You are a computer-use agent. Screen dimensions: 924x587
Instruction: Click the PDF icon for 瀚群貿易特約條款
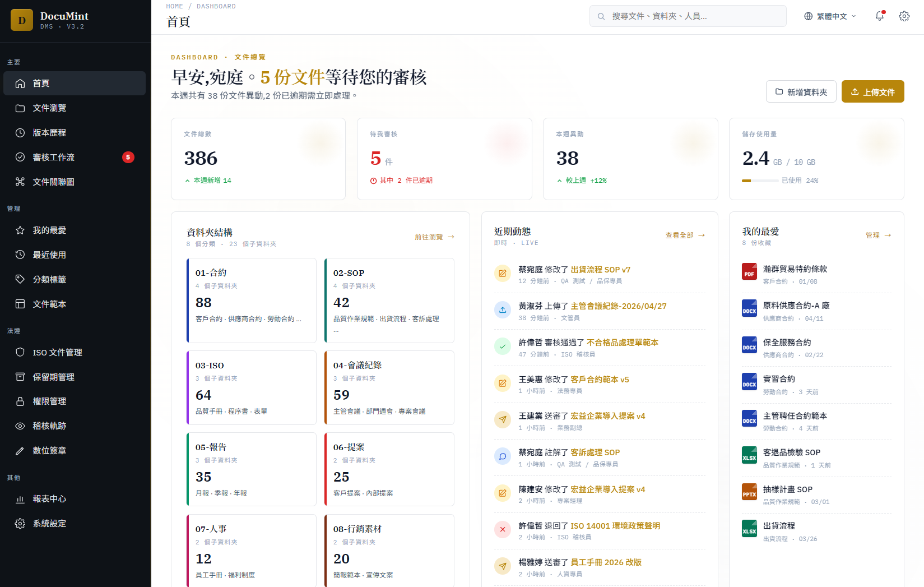tap(749, 271)
